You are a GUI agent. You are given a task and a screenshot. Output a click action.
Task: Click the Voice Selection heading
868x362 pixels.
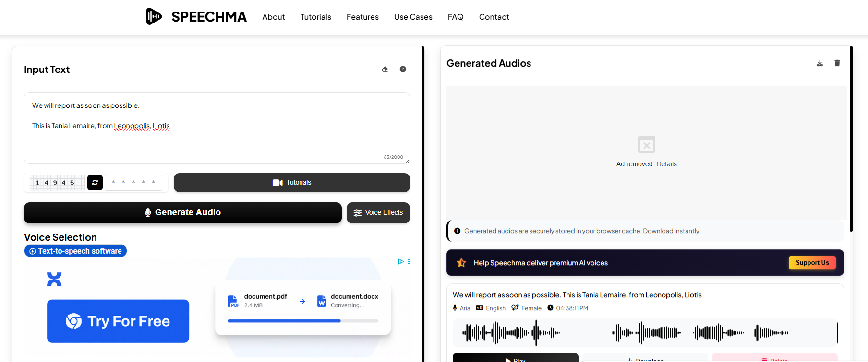point(60,237)
